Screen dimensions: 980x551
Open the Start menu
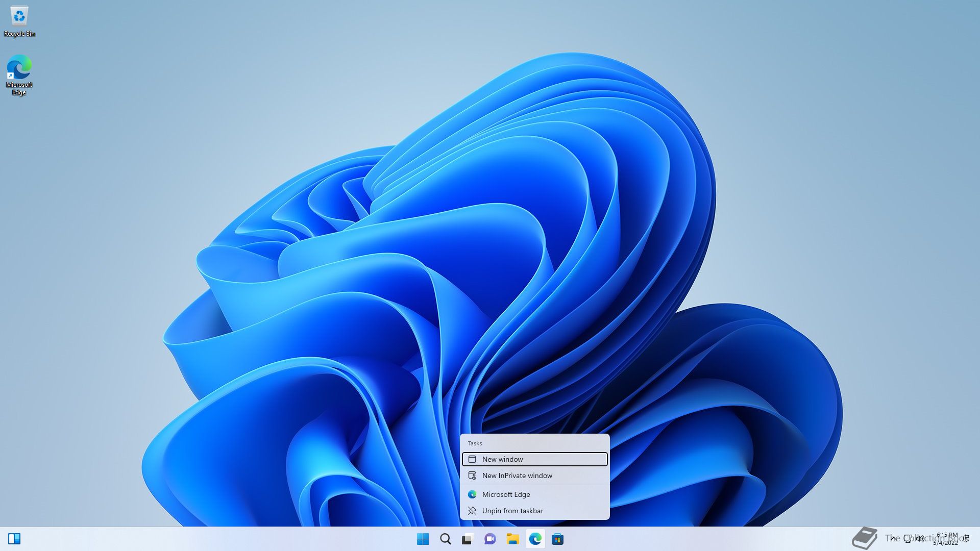pyautogui.click(x=423, y=539)
